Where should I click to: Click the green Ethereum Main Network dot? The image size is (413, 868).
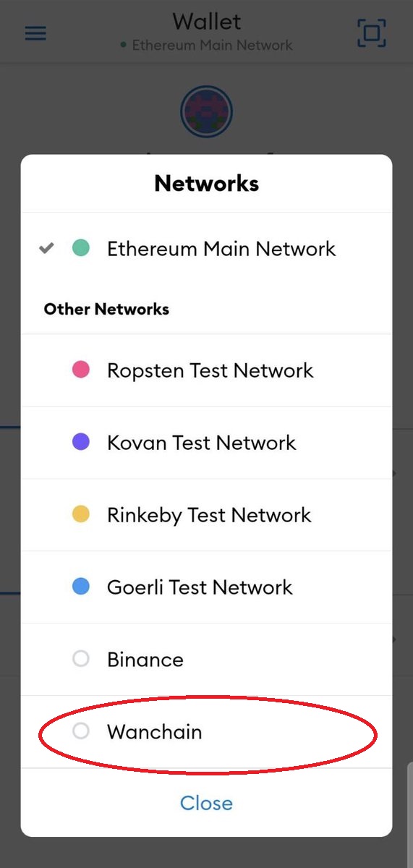81,248
